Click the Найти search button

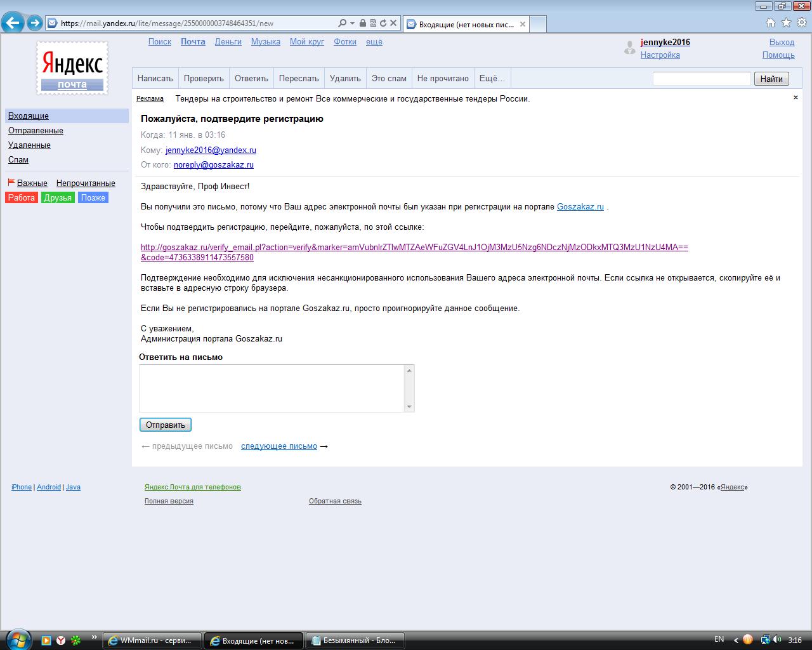coord(771,79)
